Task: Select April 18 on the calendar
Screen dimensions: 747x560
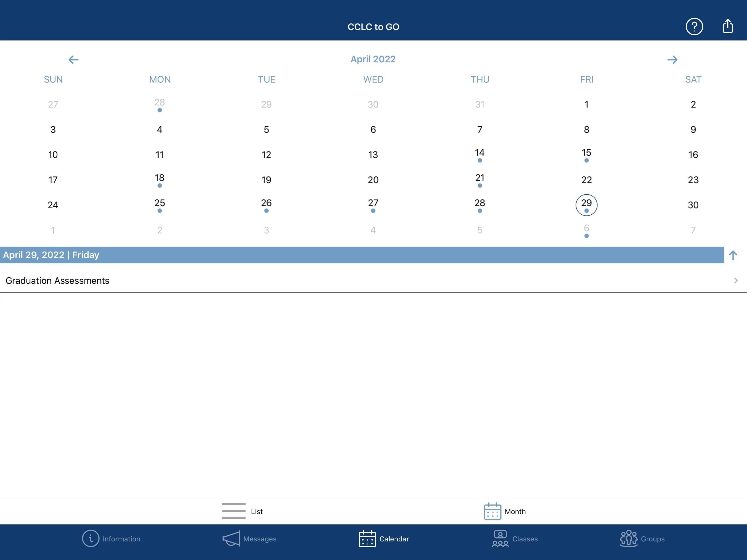Action: [159, 180]
